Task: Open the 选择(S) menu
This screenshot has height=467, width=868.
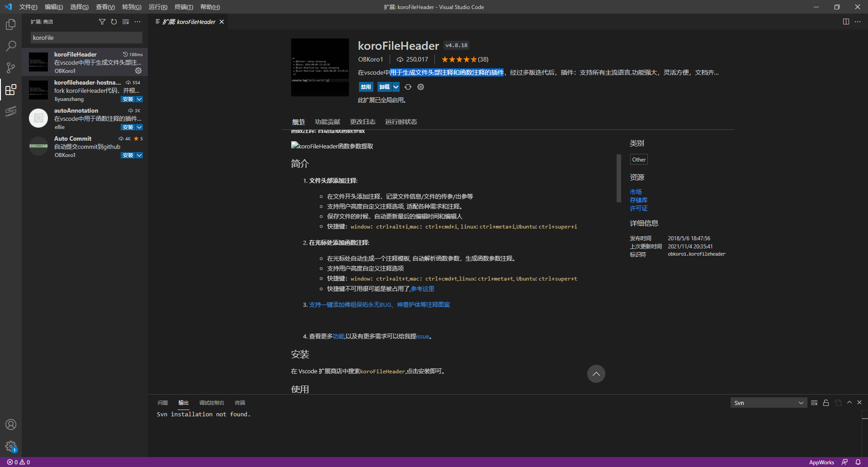Action: point(80,7)
